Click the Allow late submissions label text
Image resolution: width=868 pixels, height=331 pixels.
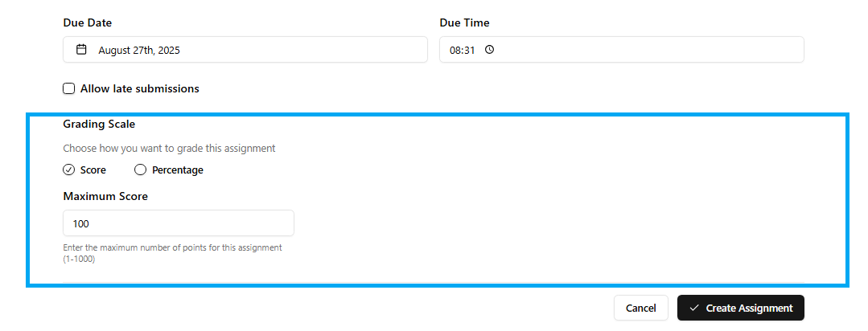pos(140,88)
